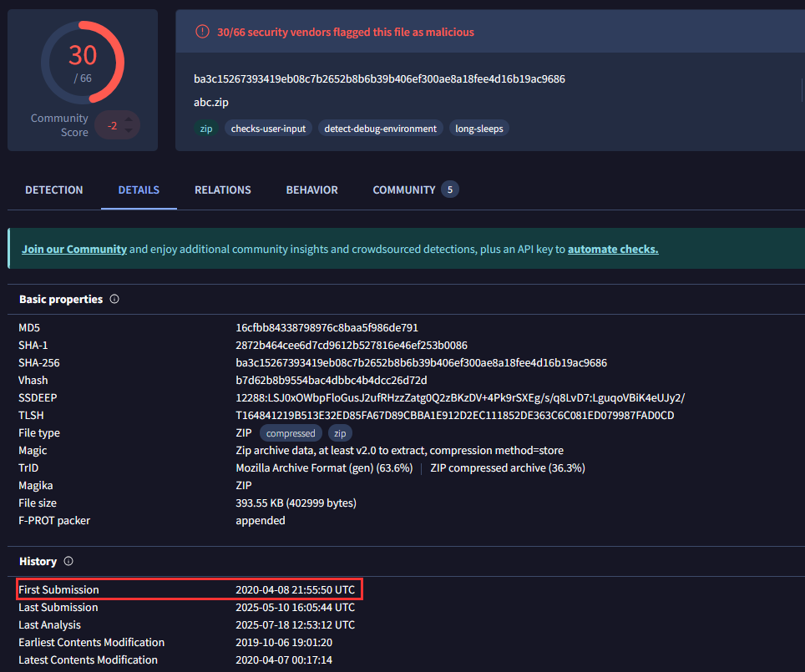Go to the Behavior tab
The width and height of the screenshot is (805, 672).
[311, 189]
